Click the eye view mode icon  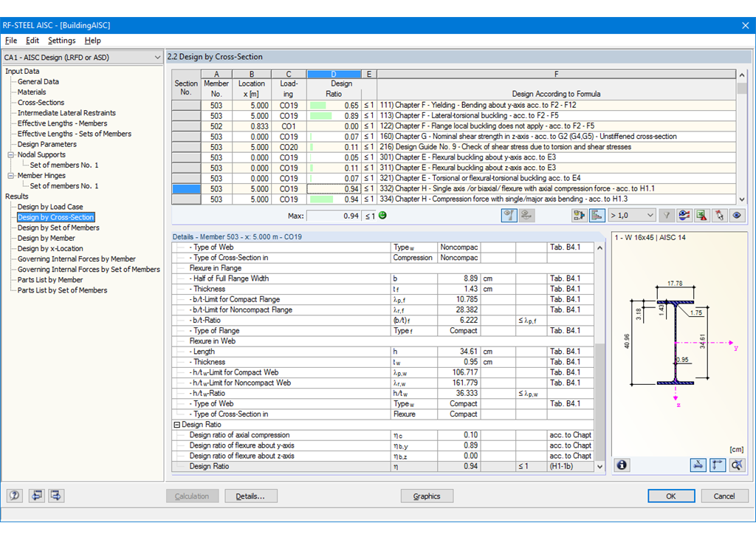[x=736, y=215]
